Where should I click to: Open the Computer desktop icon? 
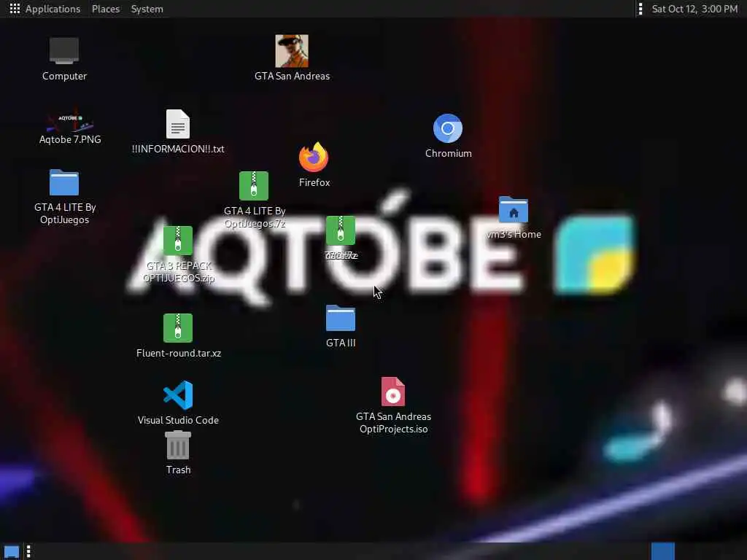pyautogui.click(x=64, y=50)
